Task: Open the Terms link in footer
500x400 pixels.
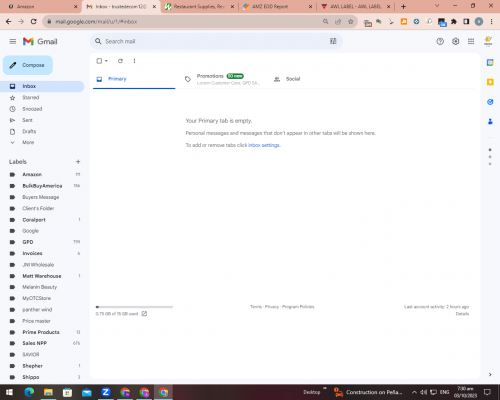Action: [x=256, y=307]
